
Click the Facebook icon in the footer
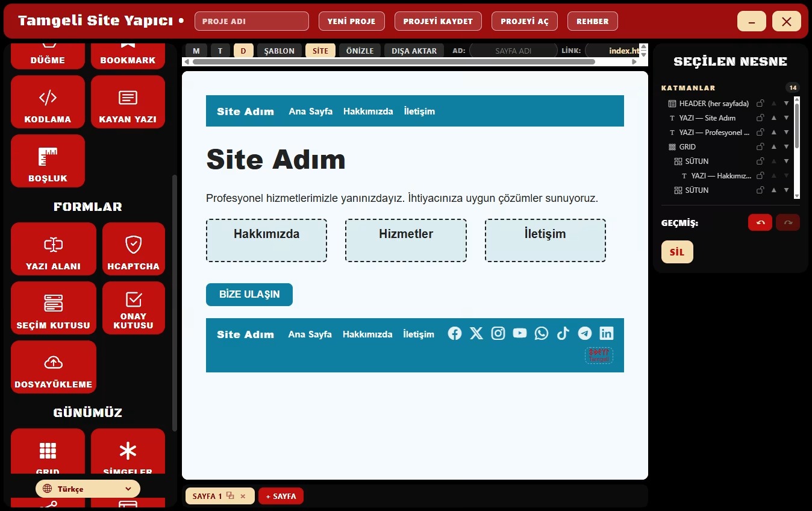pyautogui.click(x=455, y=333)
